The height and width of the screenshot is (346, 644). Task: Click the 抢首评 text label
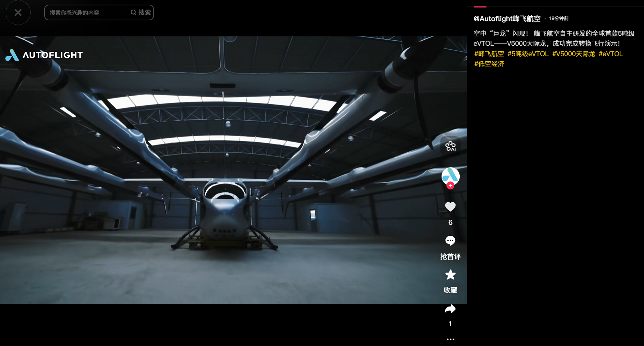pyautogui.click(x=450, y=256)
